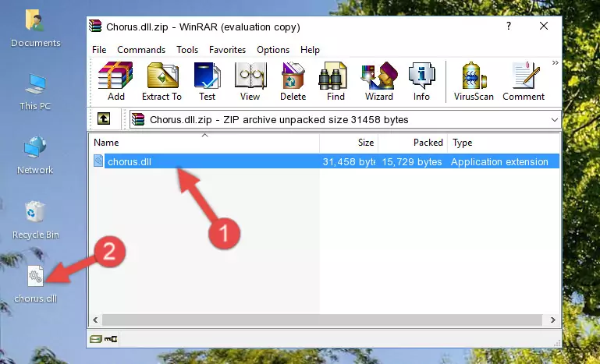
Task: Go up one folder level
Action: [104, 119]
